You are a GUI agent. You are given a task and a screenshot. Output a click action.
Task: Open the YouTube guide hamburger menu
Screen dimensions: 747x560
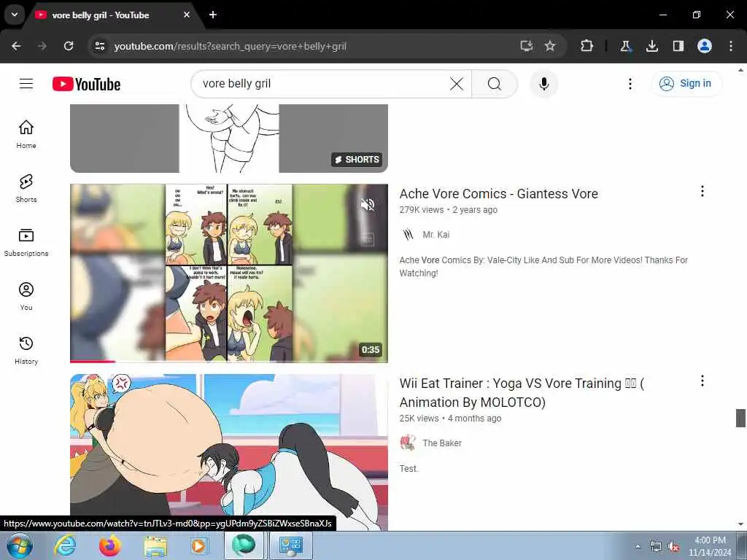pyautogui.click(x=26, y=84)
